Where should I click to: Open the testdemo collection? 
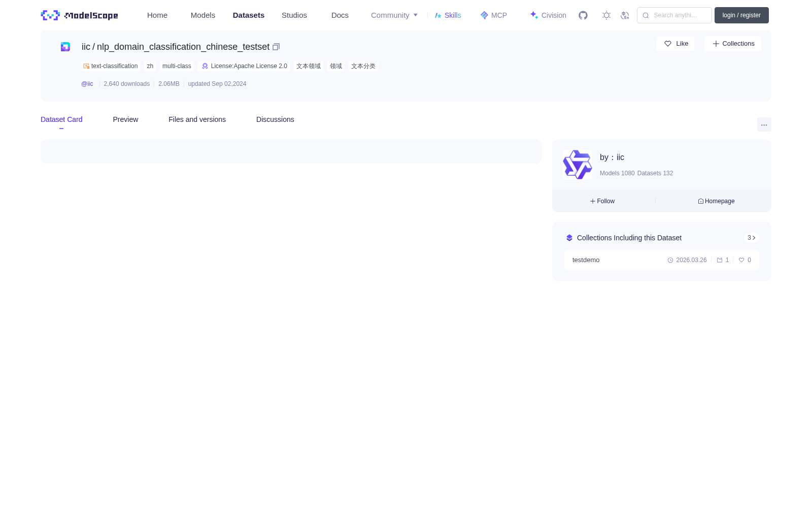[x=662, y=260]
